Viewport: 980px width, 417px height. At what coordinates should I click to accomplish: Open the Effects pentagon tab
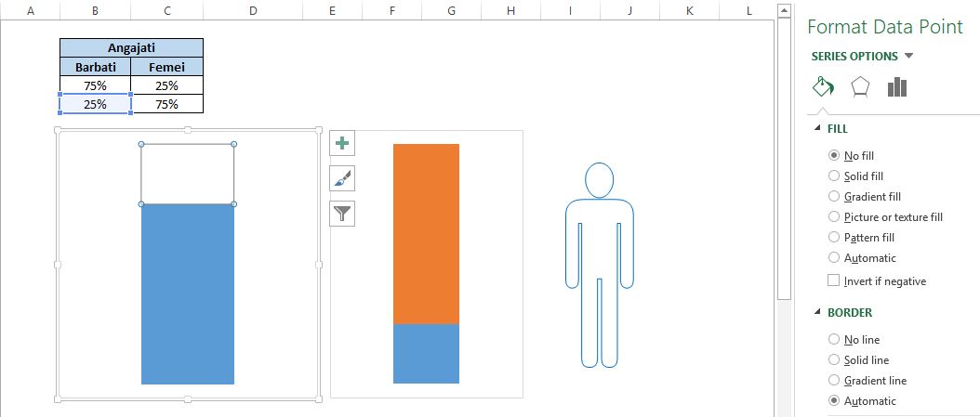[861, 87]
